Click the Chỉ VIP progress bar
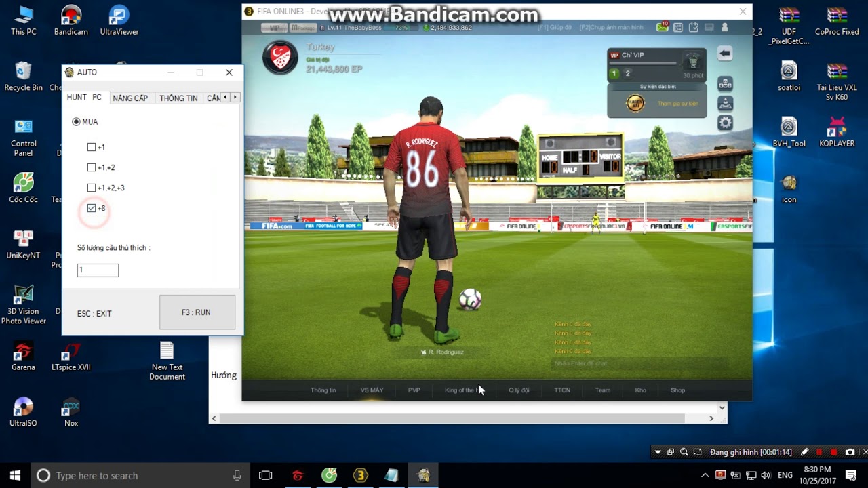 642,64
